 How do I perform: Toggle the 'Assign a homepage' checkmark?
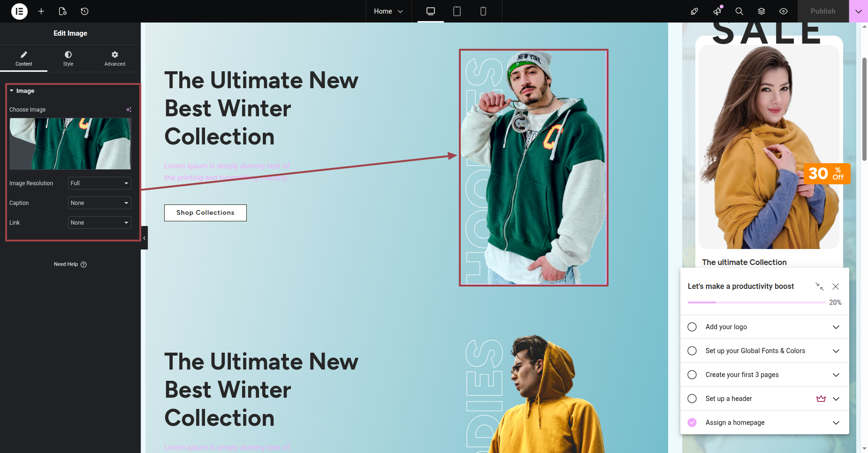pos(692,423)
